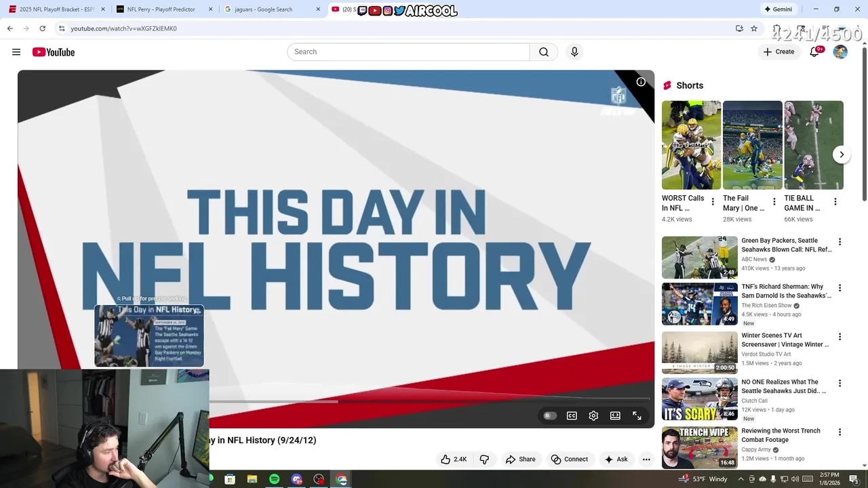
Task: Open 'Green Bay Packers, Seattle Seahawks Blown Call' video
Action: coord(787,245)
